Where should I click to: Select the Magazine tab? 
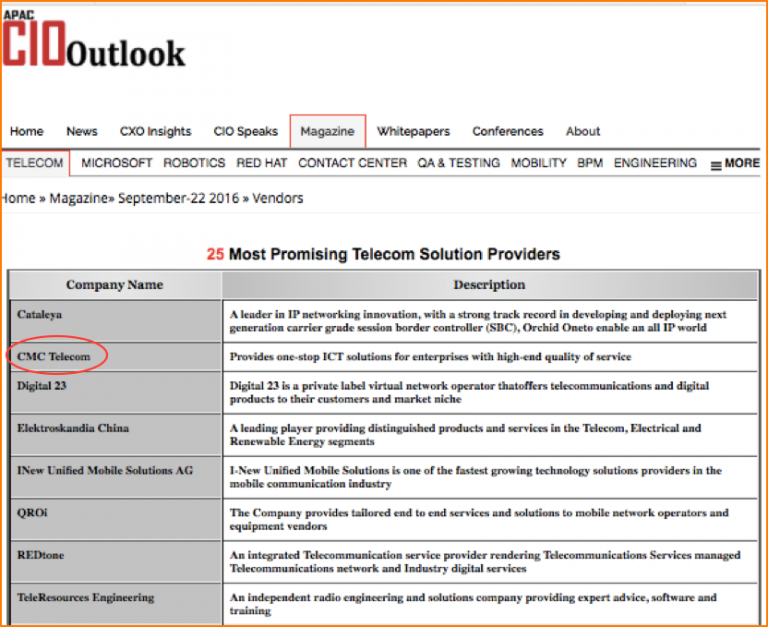pyautogui.click(x=327, y=131)
